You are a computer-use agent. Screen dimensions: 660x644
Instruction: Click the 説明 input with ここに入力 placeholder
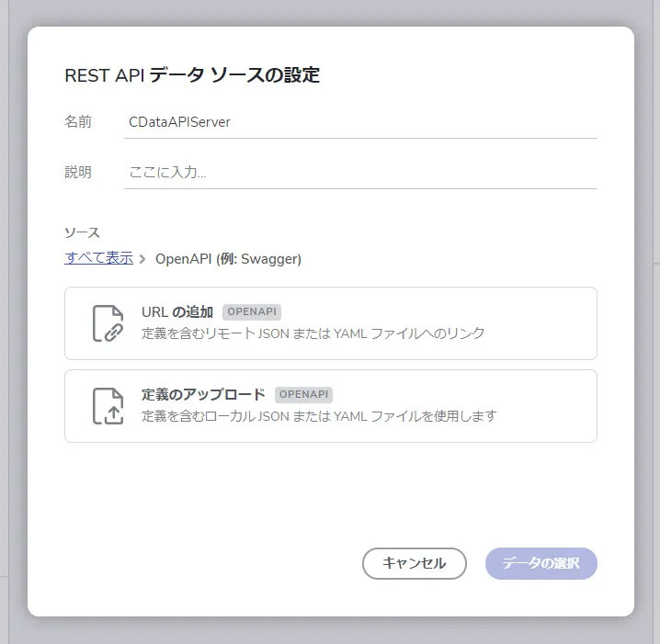360,172
